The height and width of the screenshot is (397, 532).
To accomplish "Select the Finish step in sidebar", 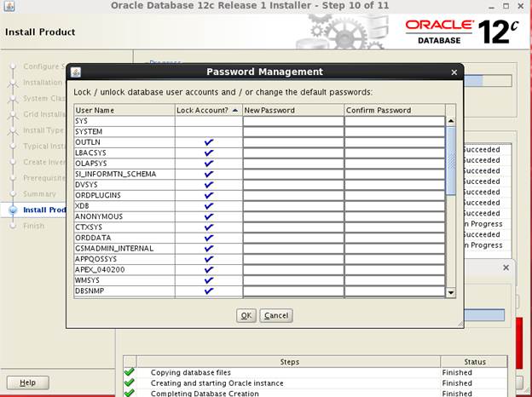I will tap(33, 226).
